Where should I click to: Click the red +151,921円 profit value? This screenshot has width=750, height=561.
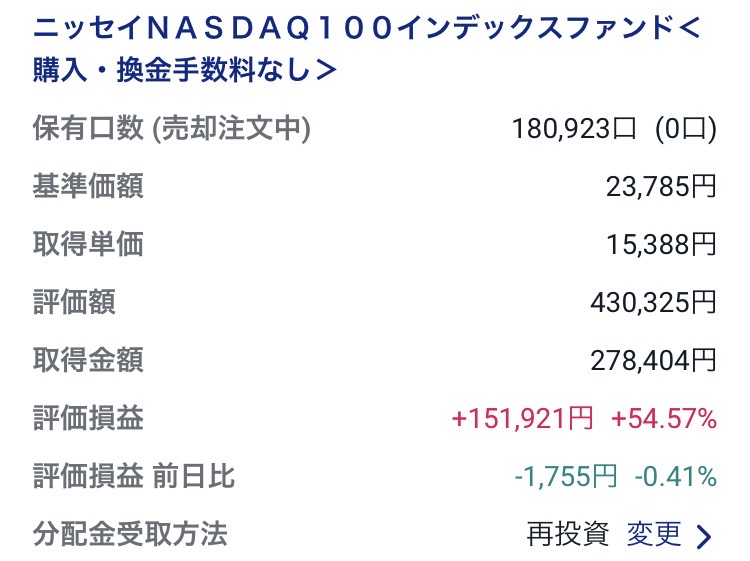(520, 418)
